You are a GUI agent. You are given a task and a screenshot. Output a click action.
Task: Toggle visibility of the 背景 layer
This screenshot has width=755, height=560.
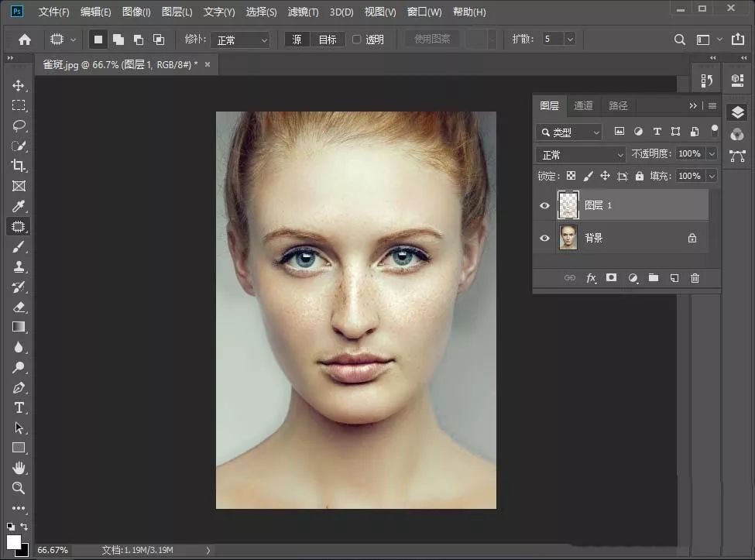coord(544,238)
